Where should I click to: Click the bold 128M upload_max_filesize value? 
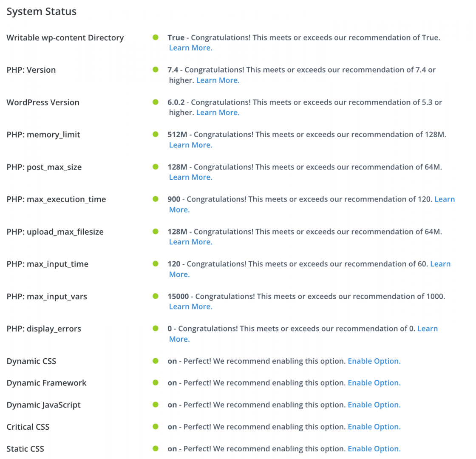point(177,232)
